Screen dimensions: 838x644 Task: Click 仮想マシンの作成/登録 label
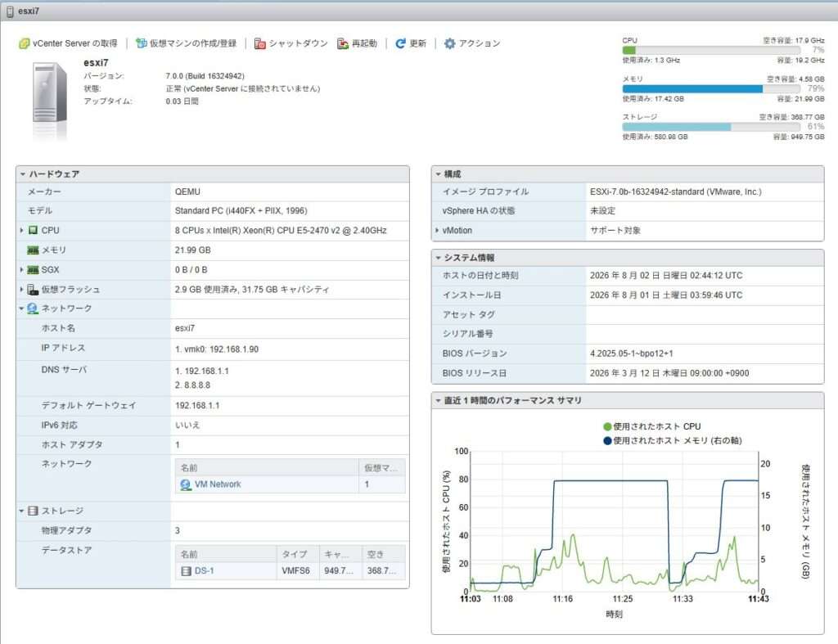193,43
